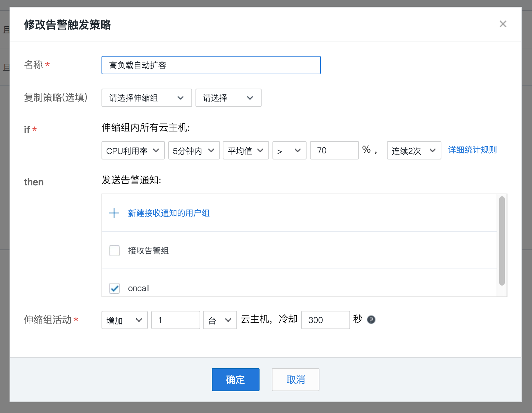Image resolution: width=532 pixels, height=413 pixels.
Task: Check the 接收告警组 checkbox
Action: pos(114,251)
